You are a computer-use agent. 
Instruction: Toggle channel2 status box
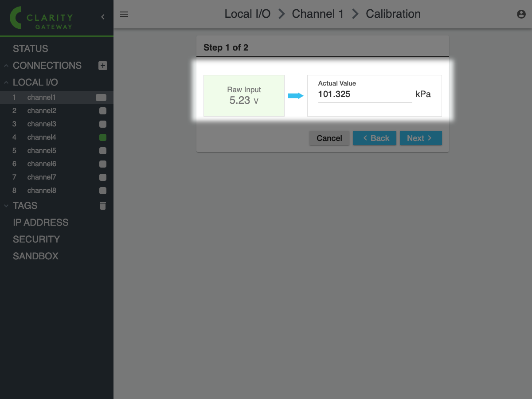click(x=103, y=111)
